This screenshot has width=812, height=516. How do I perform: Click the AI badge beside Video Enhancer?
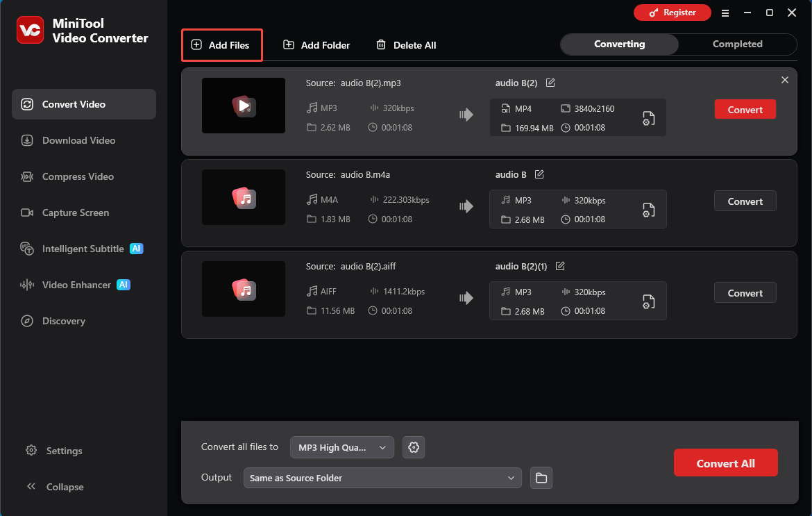124,285
